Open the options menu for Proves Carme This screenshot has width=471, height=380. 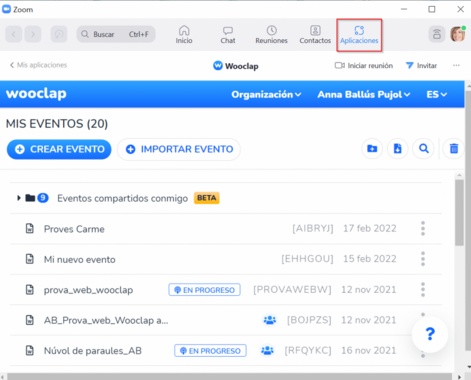pos(423,229)
